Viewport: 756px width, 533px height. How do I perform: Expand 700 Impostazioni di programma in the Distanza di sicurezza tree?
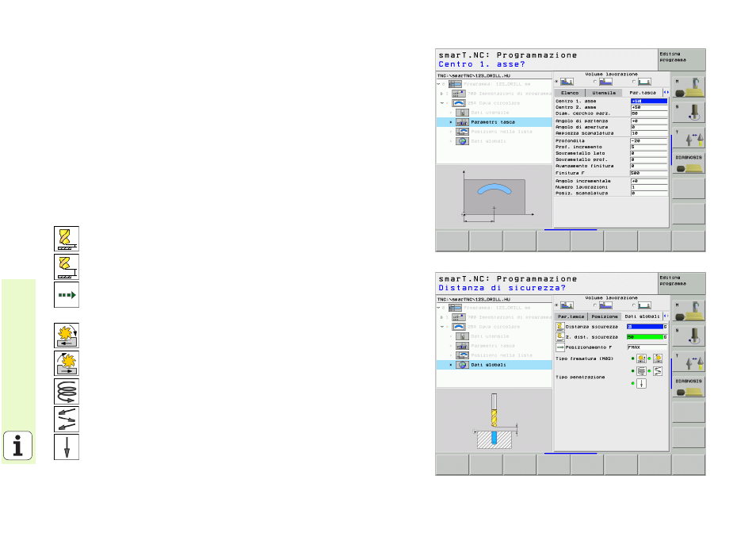point(441,317)
